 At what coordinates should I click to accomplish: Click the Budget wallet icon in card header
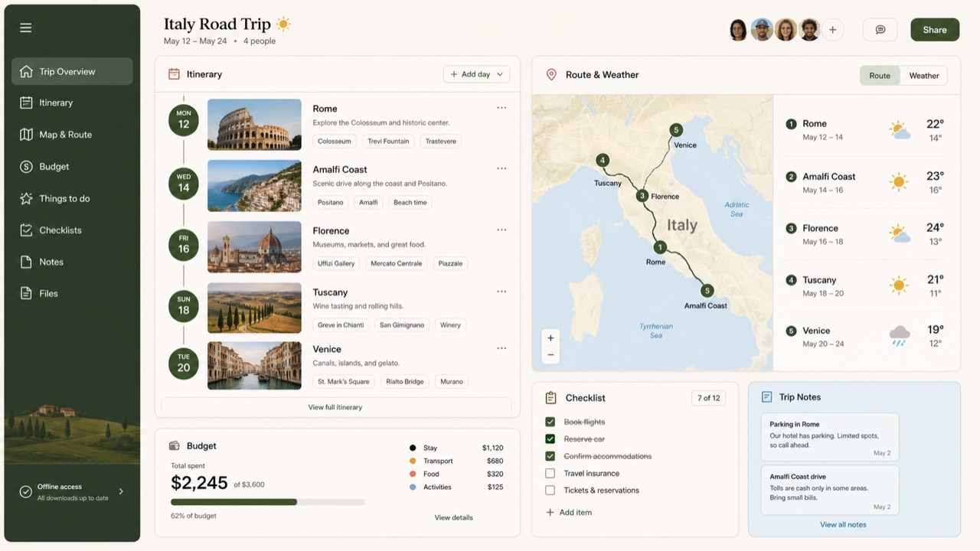(174, 445)
